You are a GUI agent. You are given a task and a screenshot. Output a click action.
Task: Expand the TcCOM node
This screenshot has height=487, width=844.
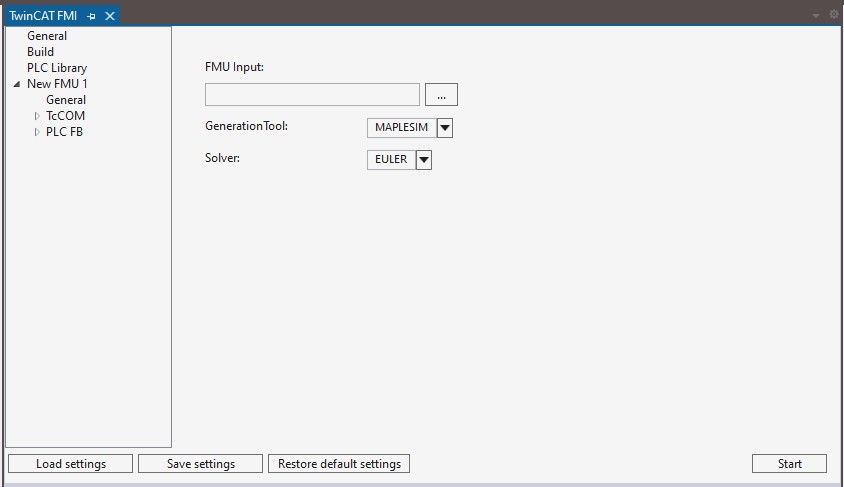pyautogui.click(x=37, y=116)
